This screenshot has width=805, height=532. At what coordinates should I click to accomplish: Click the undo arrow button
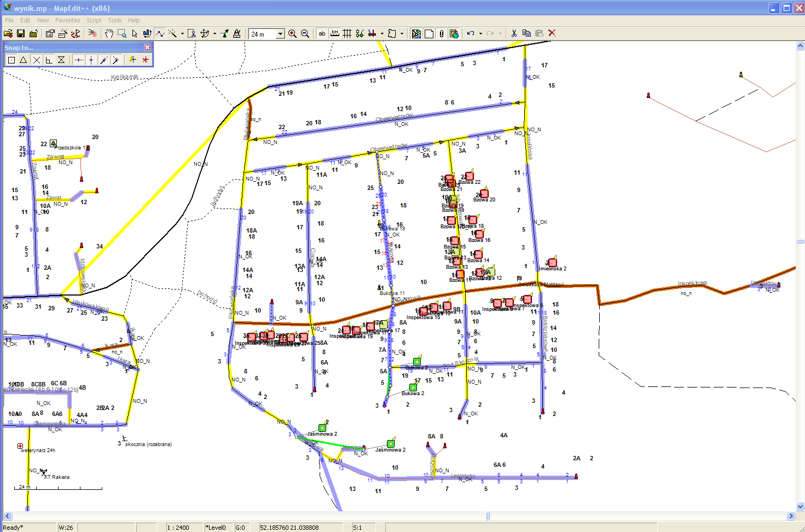coord(471,33)
